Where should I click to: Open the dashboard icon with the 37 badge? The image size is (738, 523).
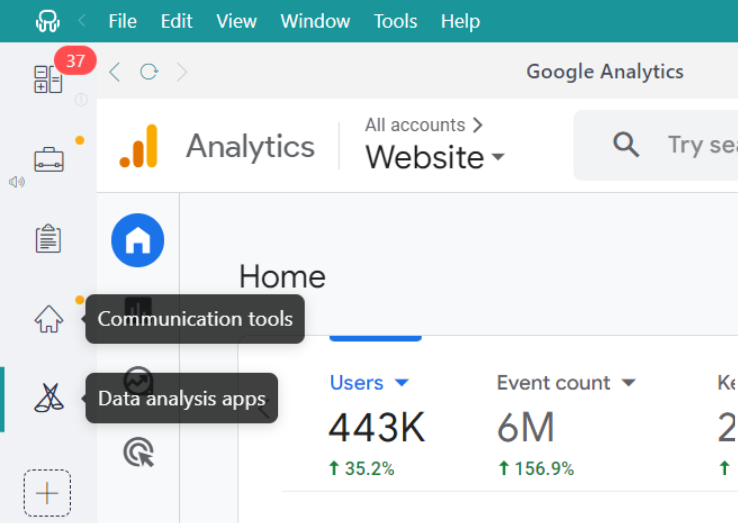pos(48,79)
